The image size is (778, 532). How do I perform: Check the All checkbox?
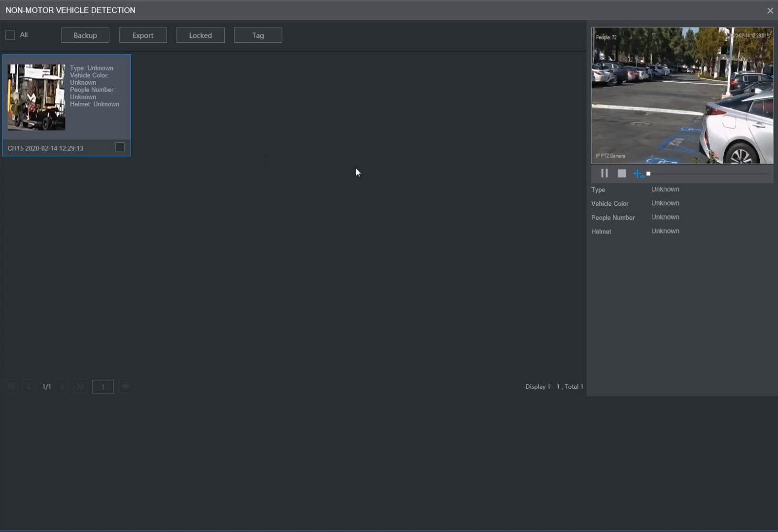(x=10, y=35)
